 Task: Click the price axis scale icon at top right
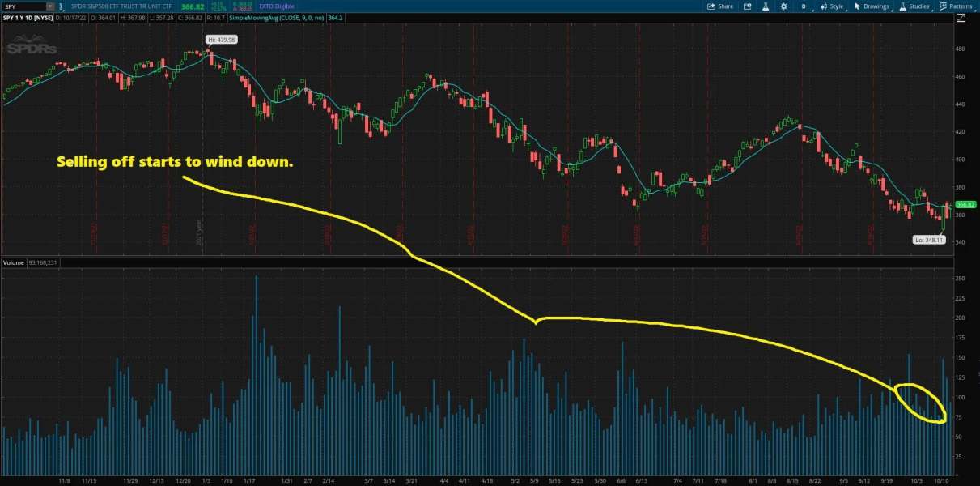pos(961,19)
